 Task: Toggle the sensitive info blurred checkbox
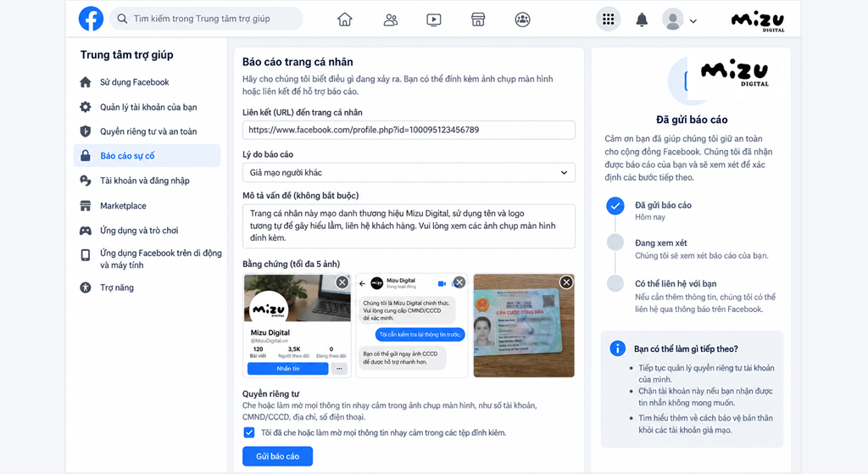tap(249, 432)
